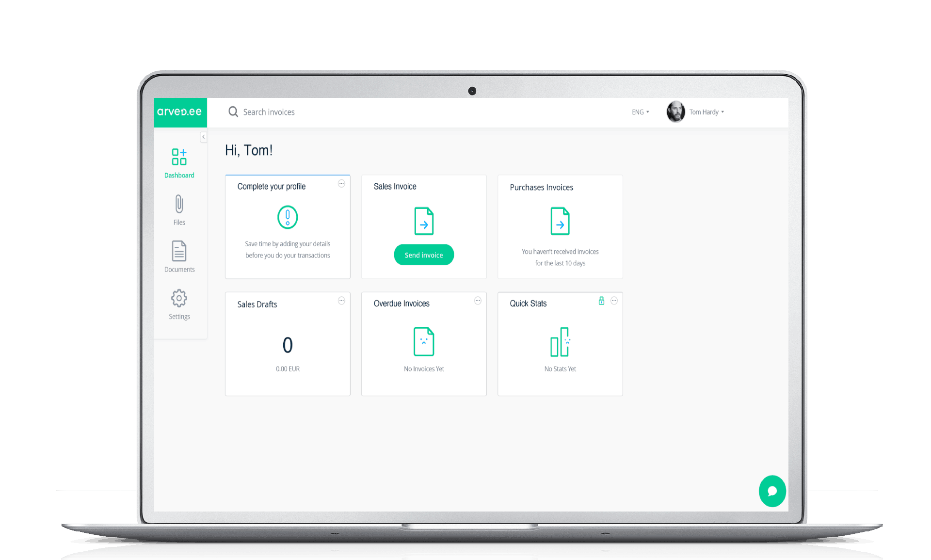931x560 pixels.
Task: Click the sad document icon in Overdue Invoices
Action: tap(424, 342)
